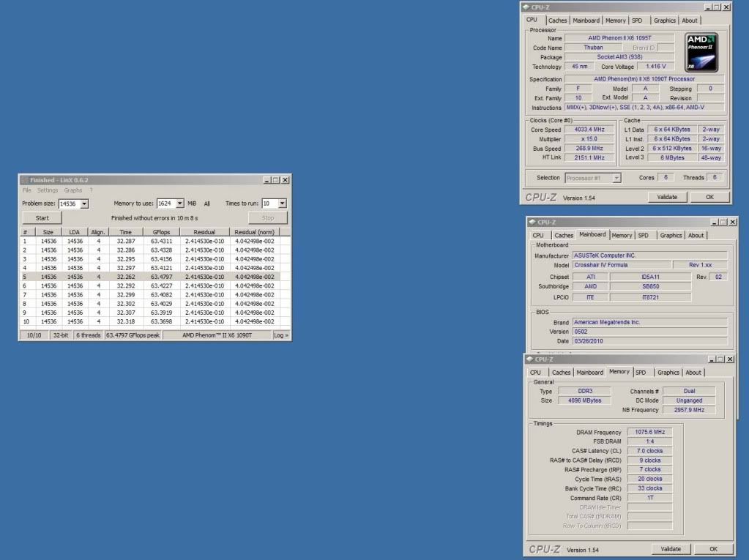
Task: Click the disabled Stop button in LinX
Action: [x=268, y=217]
